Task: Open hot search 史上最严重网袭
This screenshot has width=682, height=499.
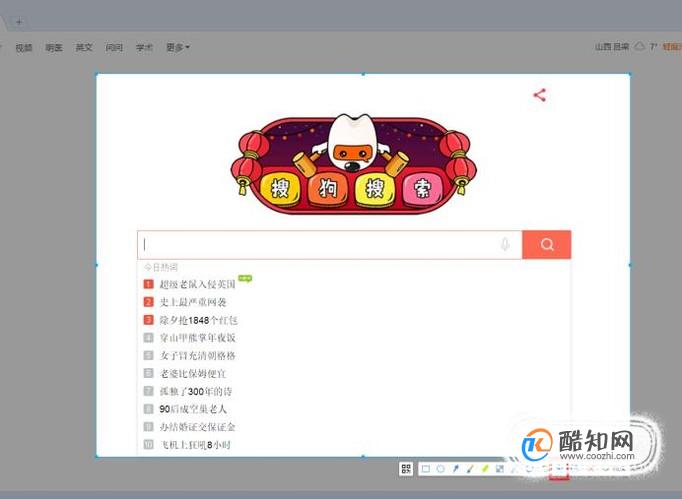Action: [x=193, y=302]
